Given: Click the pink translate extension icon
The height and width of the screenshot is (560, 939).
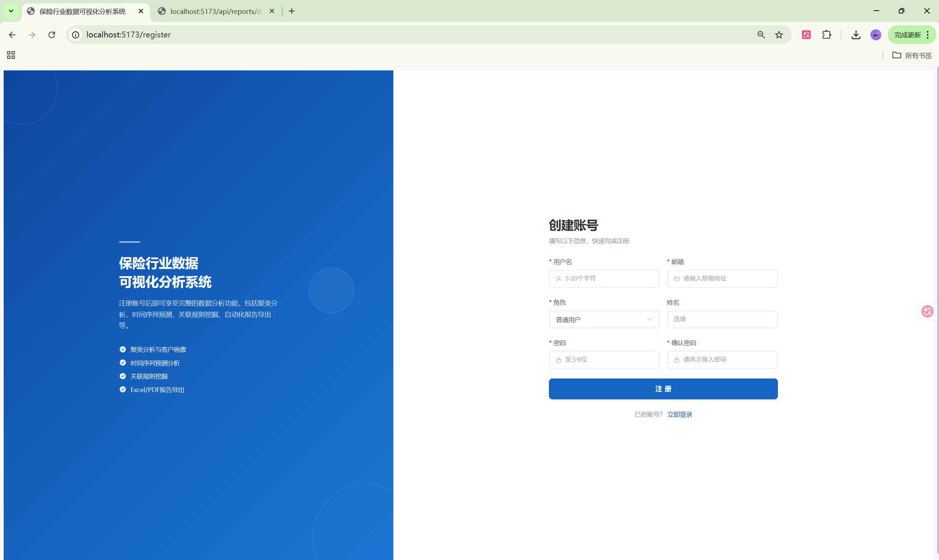Looking at the screenshot, I should [x=806, y=35].
